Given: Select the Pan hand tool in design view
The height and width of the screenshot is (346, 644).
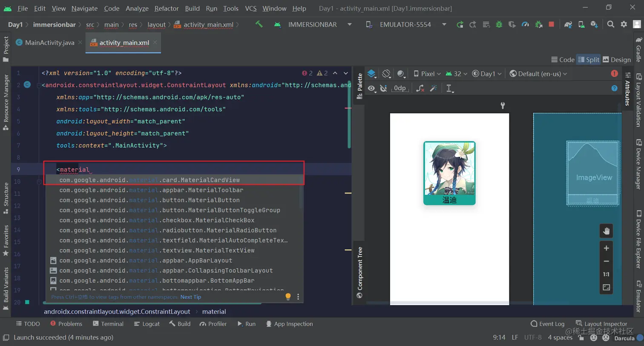Looking at the screenshot, I should [606, 231].
